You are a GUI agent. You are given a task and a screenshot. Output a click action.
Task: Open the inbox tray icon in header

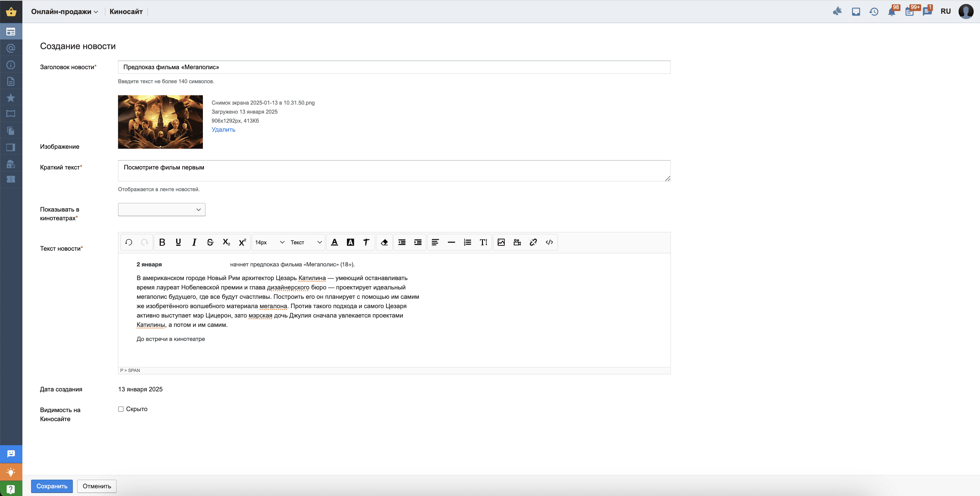click(856, 11)
